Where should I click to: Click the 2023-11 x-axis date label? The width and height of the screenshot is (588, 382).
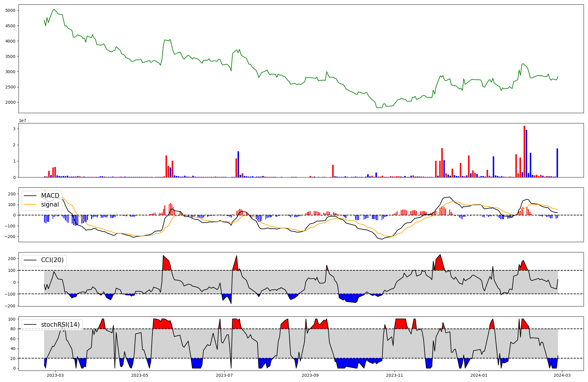395,375
